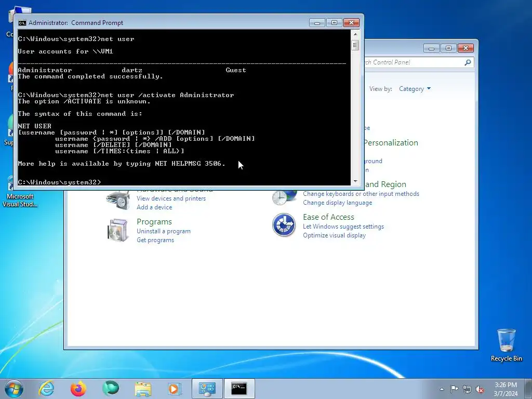The height and width of the screenshot is (399, 532).
Task: Launch Internet Explorer from the taskbar
Action: pos(46,389)
